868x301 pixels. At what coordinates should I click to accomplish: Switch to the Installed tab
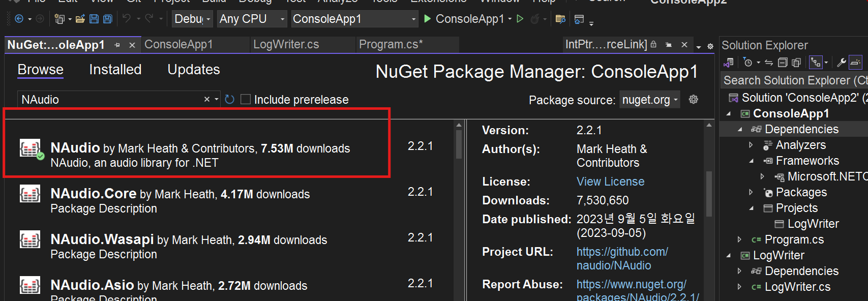(x=115, y=69)
